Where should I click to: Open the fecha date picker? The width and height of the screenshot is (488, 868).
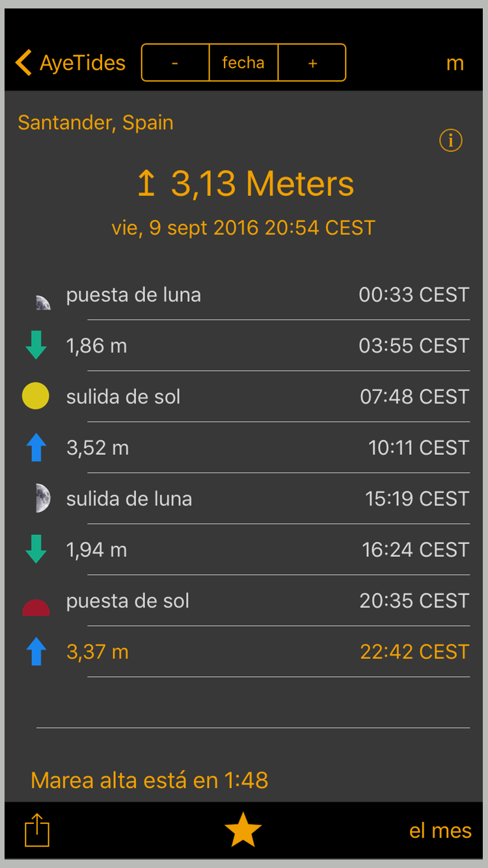(x=243, y=63)
